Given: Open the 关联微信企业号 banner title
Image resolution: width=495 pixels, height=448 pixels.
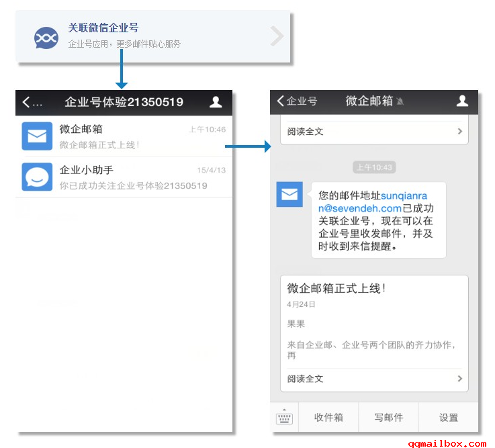Looking at the screenshot, I should [103, 28].
